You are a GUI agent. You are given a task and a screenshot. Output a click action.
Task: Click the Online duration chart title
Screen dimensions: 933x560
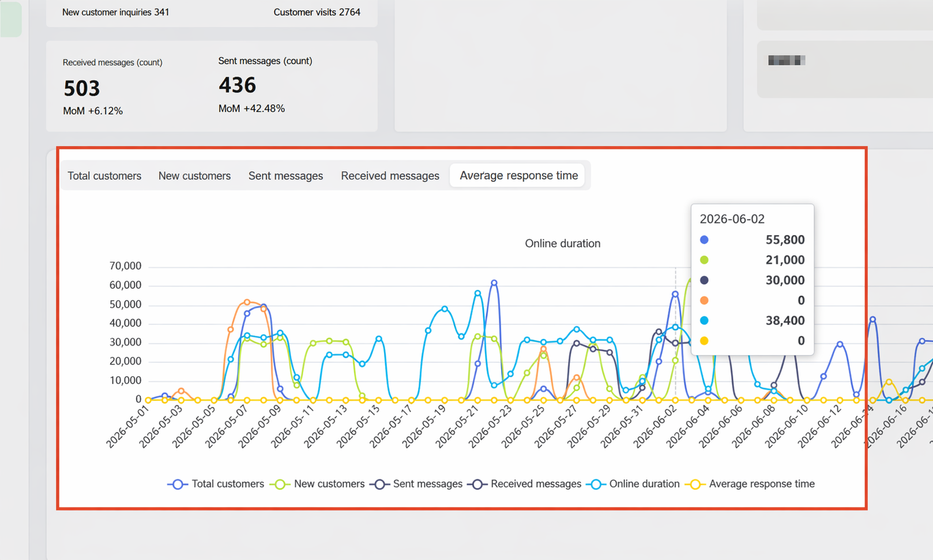pyautogui.click(x=562, y=243)
